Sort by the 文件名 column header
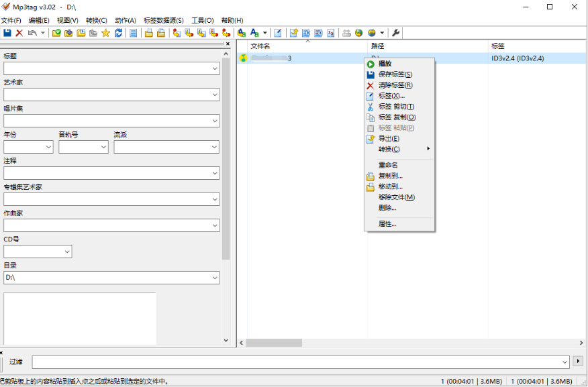The width and height of the screenshot is (588, 387). [x=307, y=46]
